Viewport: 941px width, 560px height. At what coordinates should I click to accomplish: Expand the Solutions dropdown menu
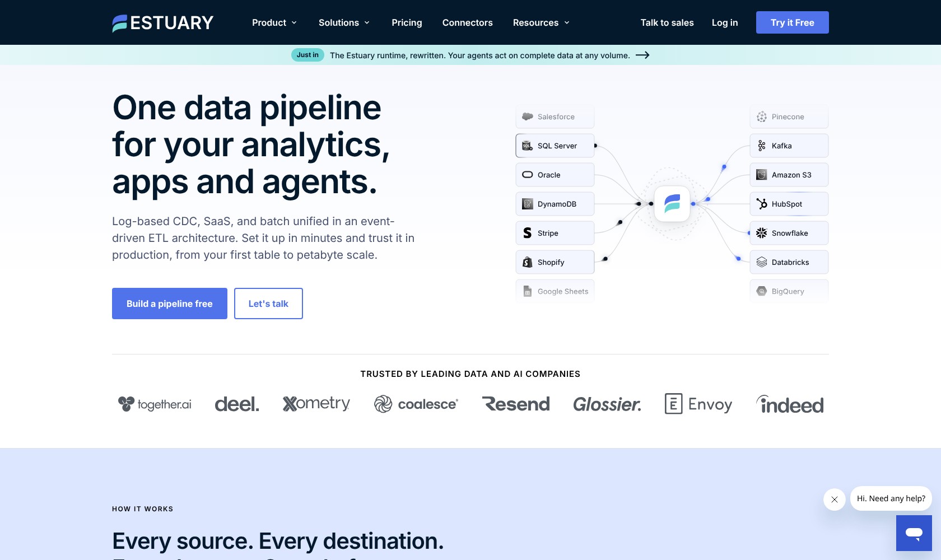344,23
